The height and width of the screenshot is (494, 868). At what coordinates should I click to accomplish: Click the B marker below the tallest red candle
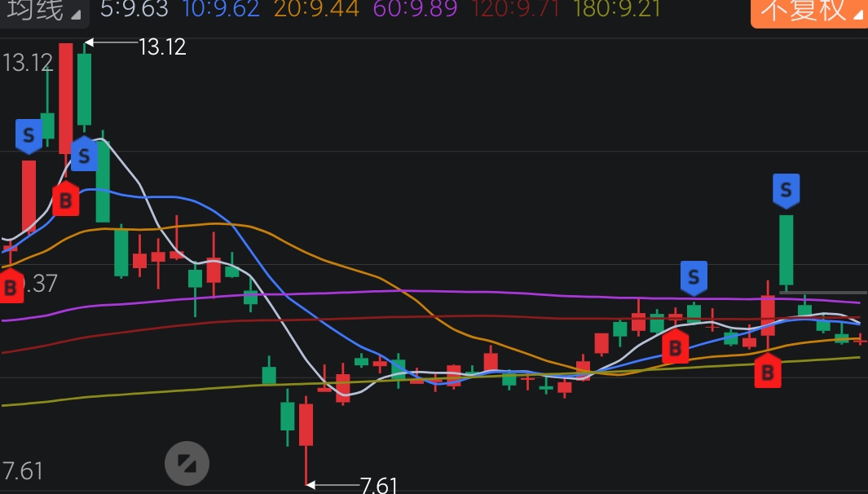[x=66, y=198]
